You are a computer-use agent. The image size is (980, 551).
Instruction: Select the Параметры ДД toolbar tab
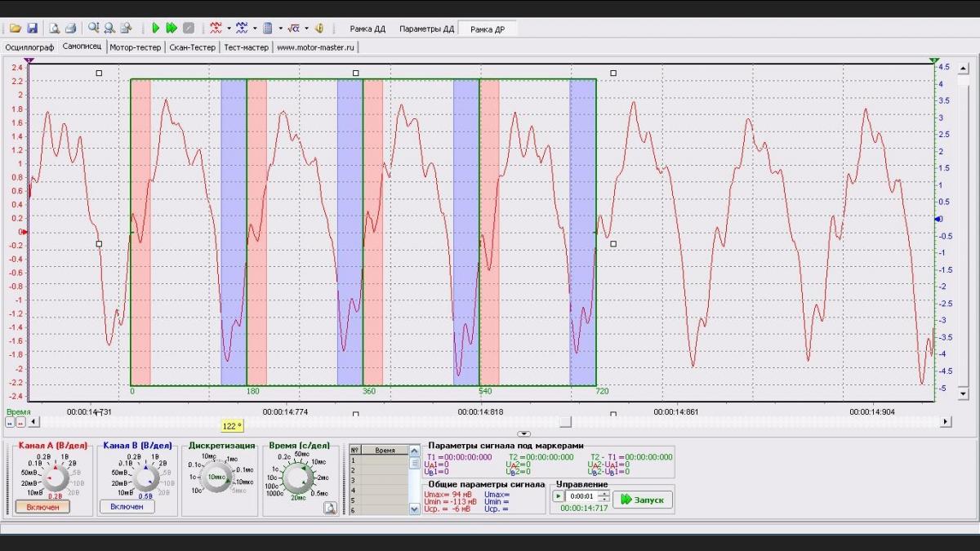pos(426,29)
